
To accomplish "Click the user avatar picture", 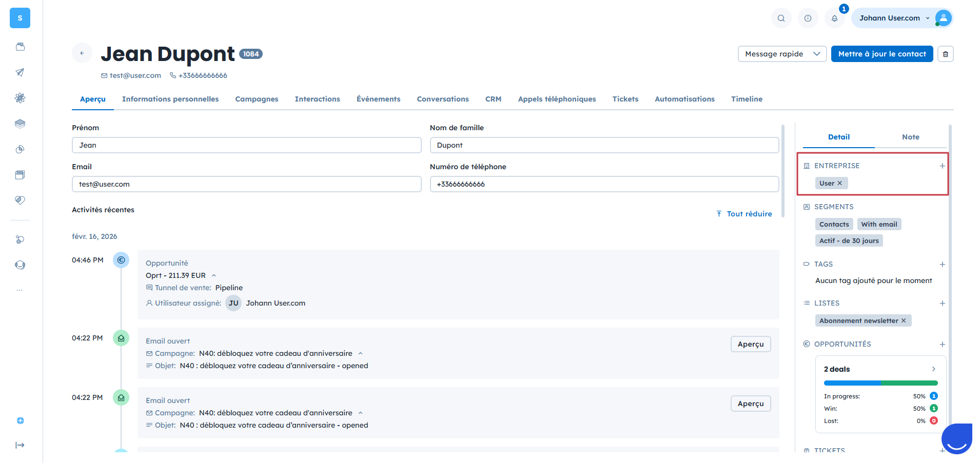I will click(x=943, y=18).
